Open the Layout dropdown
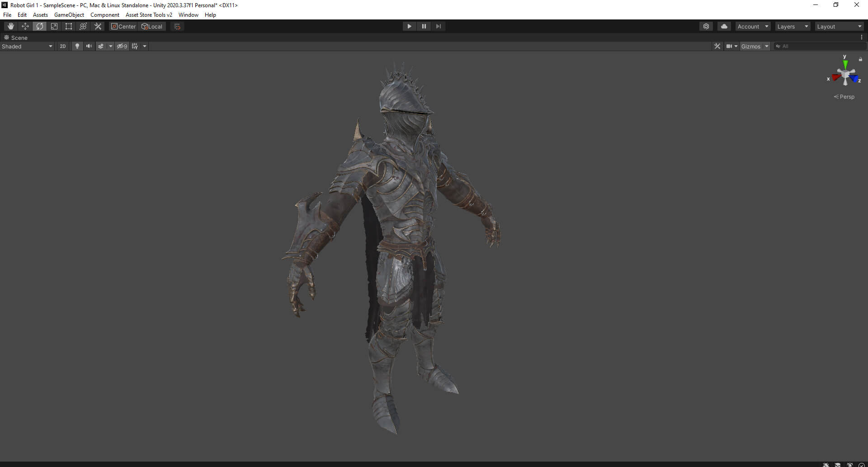This screenshot has height=467, width=868. click(839, 26)
